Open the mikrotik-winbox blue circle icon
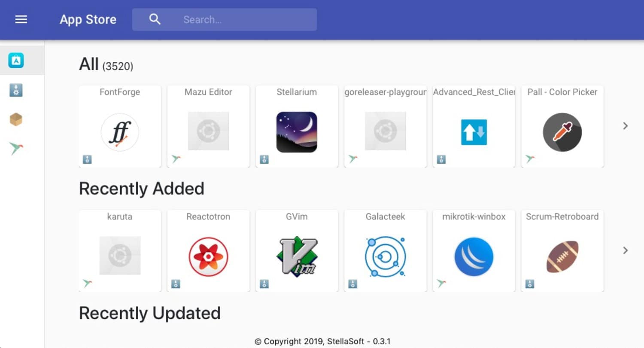The width and height of the screenshot is (644, 348). tap(474, 256)
